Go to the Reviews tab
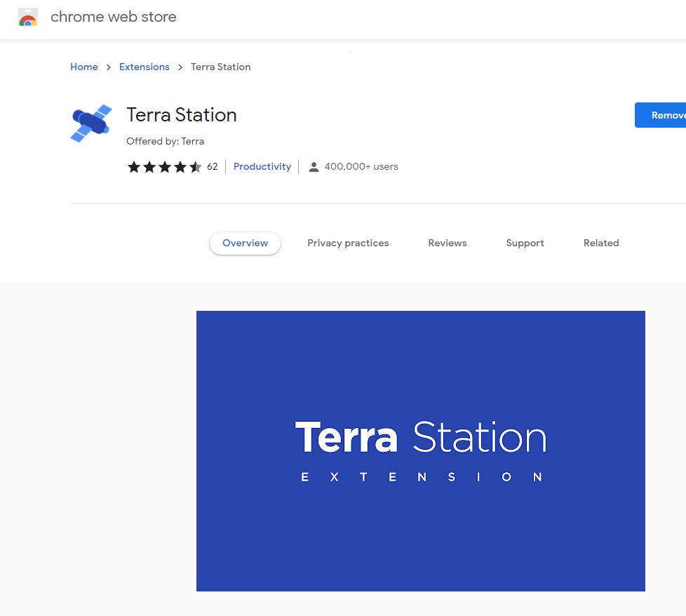686x616 pixels. click(x=447, y=243)
